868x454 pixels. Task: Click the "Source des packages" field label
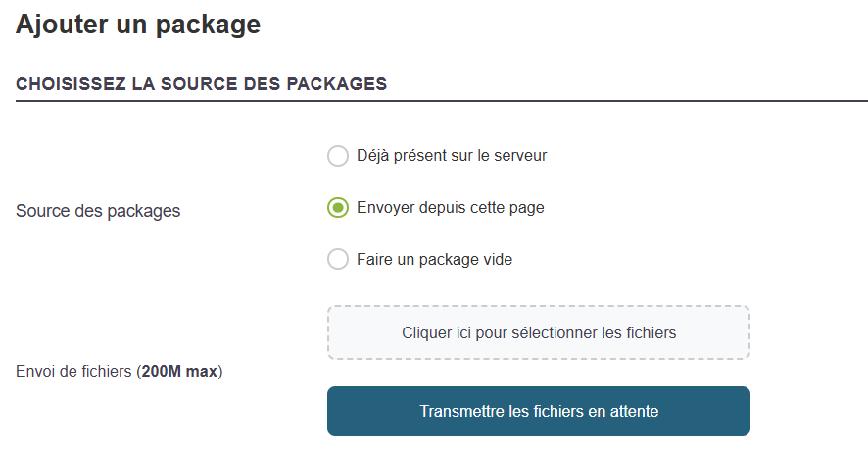98,211
